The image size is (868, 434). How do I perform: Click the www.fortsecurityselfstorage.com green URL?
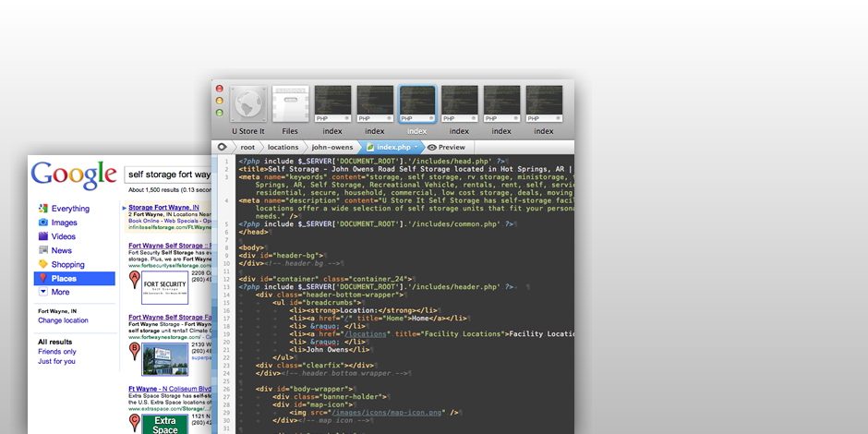point(169,266)
